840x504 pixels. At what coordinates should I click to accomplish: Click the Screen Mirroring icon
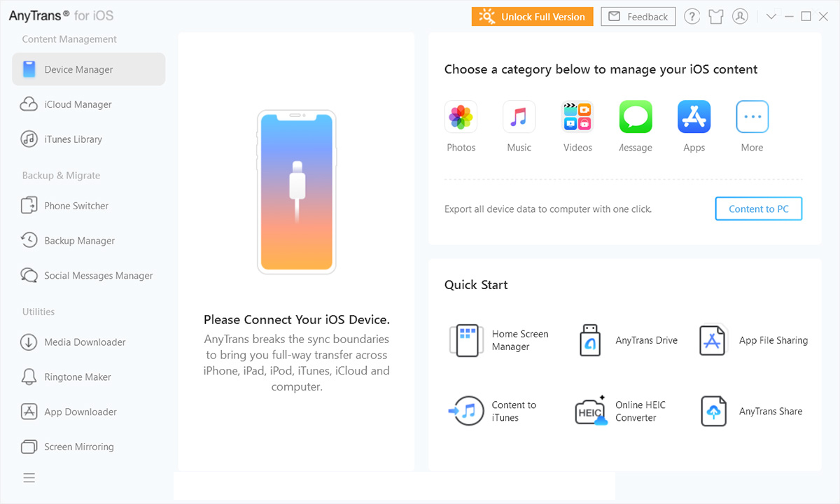pyautogui.click(x=29, y=447)
